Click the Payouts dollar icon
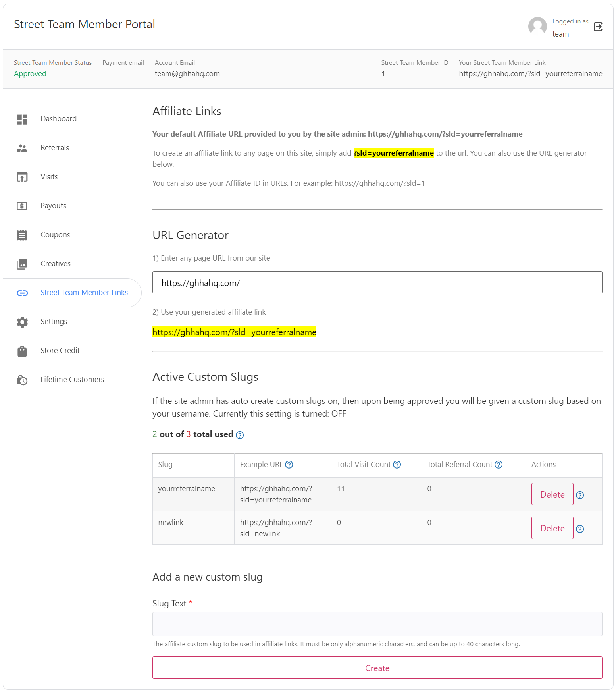 pos(22,206)
